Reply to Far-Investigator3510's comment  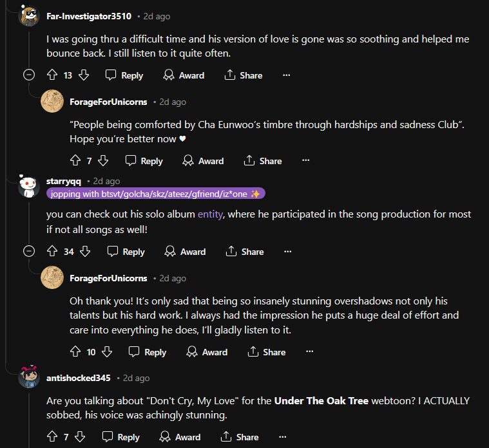[x=124, y=75]
